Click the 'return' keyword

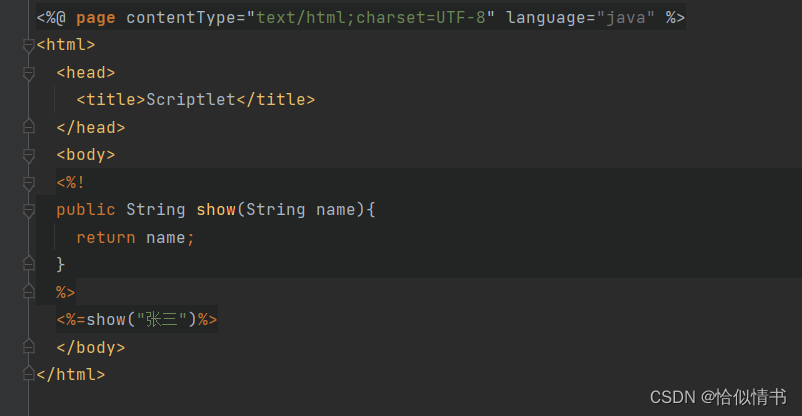coord(106,237)
